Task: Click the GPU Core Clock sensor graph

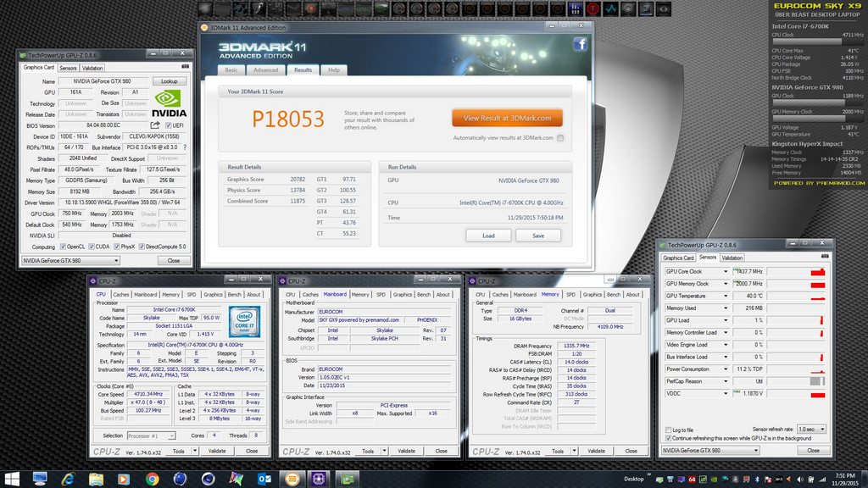Action: (796, 272)
